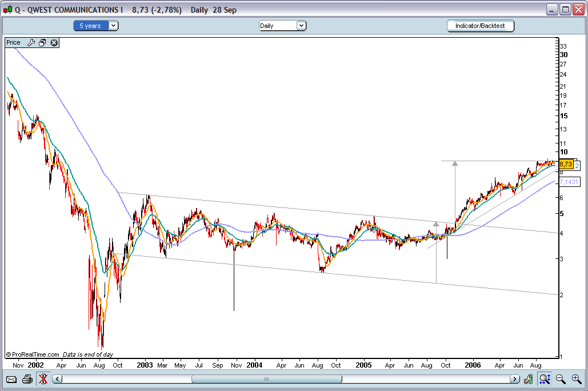
Task: Click the 10 price level on the scale
Action: click(x=563, y=151)
